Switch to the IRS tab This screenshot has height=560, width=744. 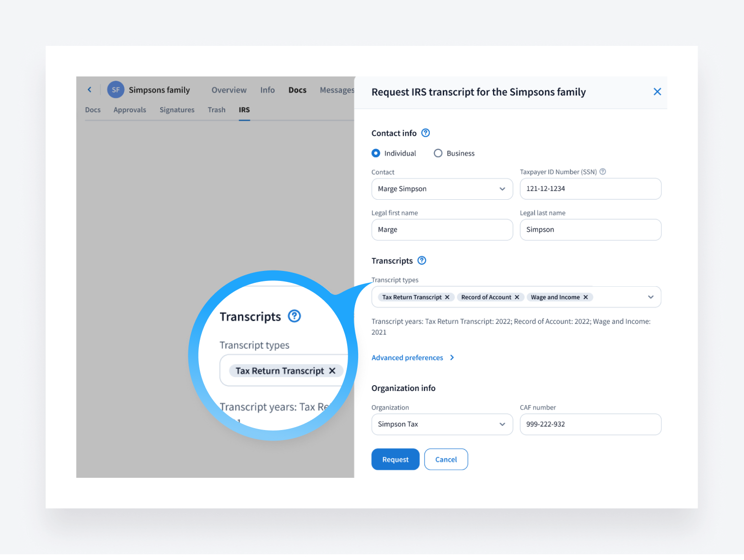(x=244, y=109)
